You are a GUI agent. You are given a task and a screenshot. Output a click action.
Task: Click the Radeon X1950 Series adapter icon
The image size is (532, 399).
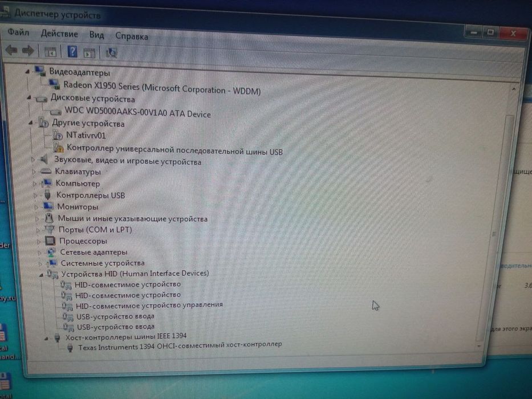click(54, 83)
